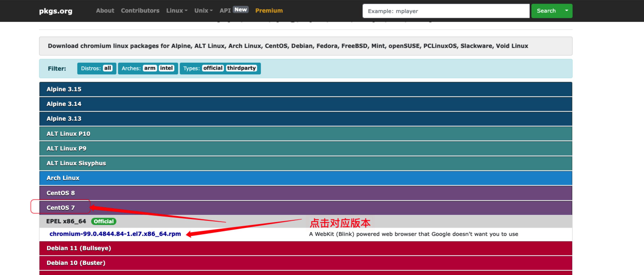Screen dimensions: 644x275
Task: Expand the Arch Linux section
Action: [x=306, y=178]
